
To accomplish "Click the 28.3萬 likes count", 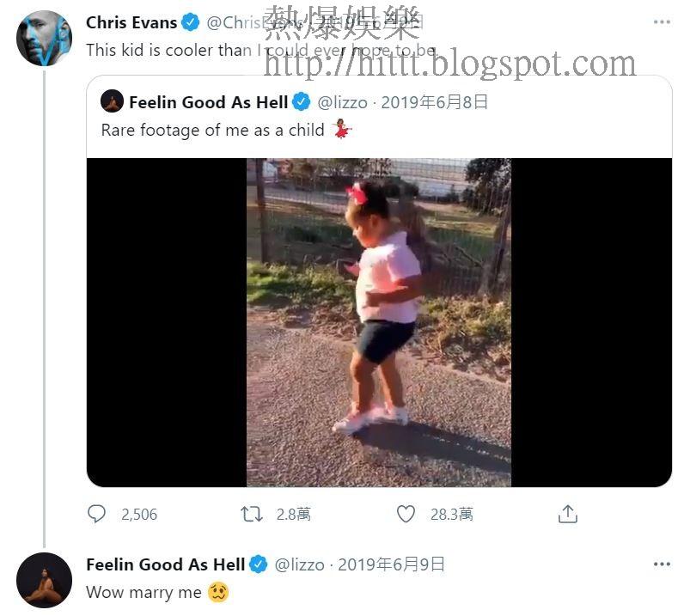I will click(452, 515).
